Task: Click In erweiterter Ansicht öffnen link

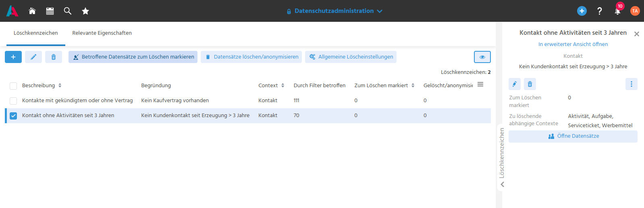Action: coord(573,44)
